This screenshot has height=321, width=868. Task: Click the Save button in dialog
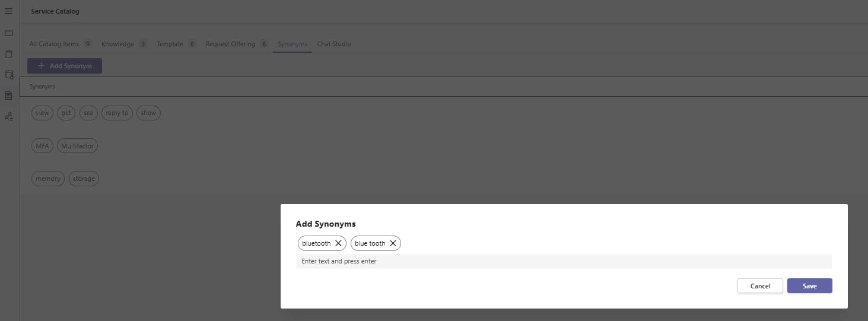[x=809, y=286]
